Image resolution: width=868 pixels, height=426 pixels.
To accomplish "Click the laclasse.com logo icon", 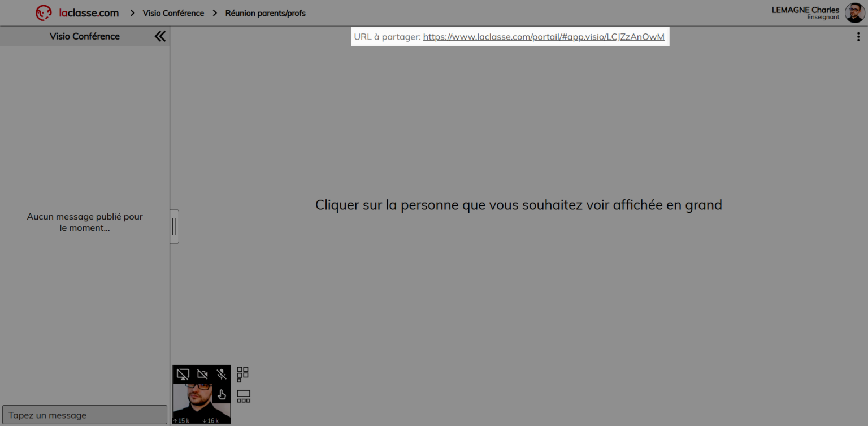I will [44, 13].
